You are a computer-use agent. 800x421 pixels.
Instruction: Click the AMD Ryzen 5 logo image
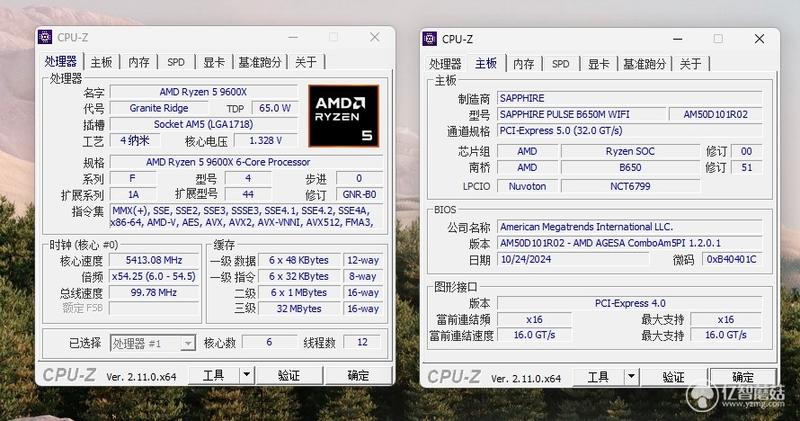344,116
